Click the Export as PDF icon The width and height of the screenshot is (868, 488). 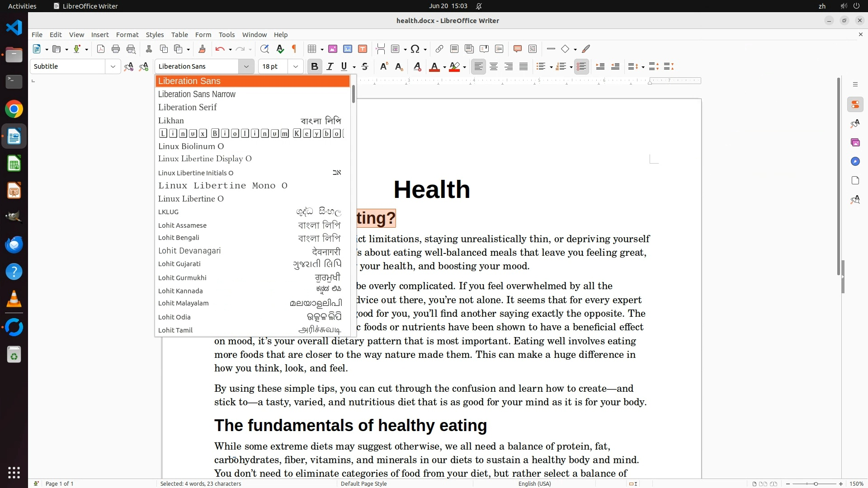(101, 49)
